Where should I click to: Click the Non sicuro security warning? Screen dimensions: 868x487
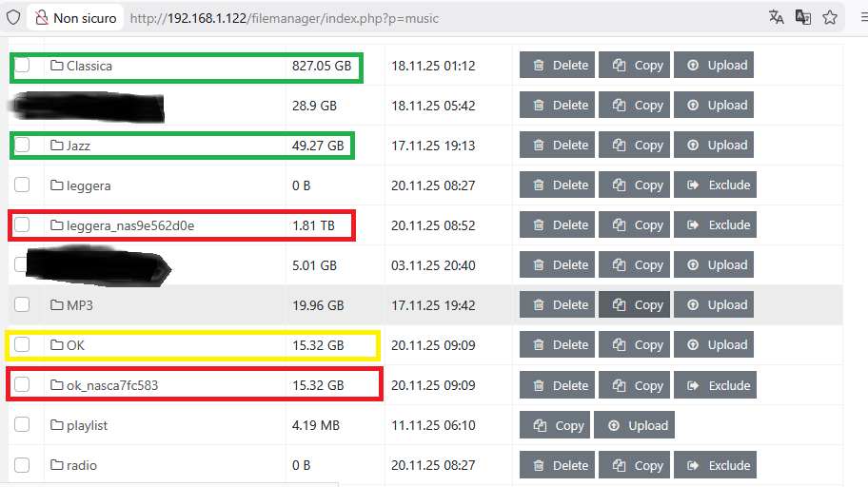(x=75, y=18)
